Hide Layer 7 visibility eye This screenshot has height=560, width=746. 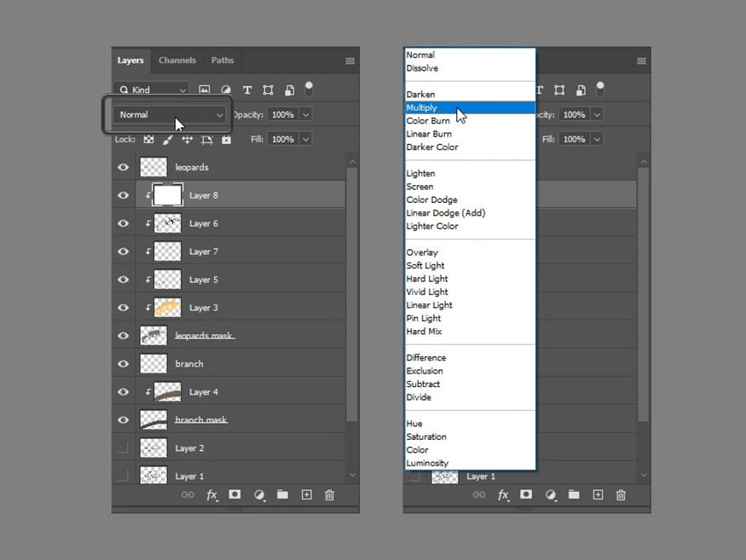coord(124,251)
